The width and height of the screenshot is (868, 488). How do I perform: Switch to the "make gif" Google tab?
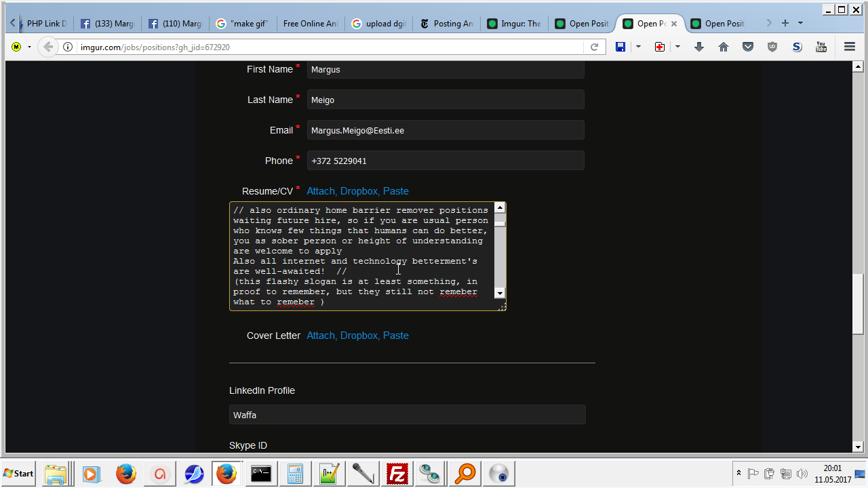tap(243, 24)
